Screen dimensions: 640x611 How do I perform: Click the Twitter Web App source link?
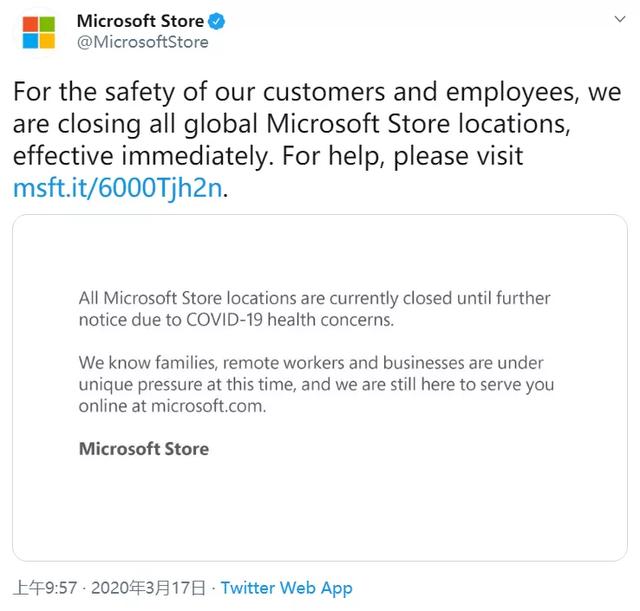[286, 588]
